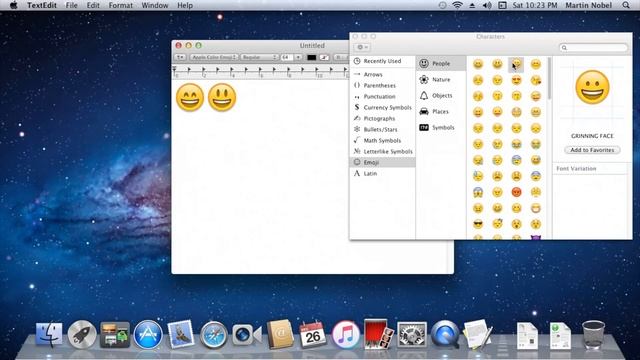Open QuickTime Player from the Dock
The width and height of the screenshot is (640, 360).
tap(445, 335)
